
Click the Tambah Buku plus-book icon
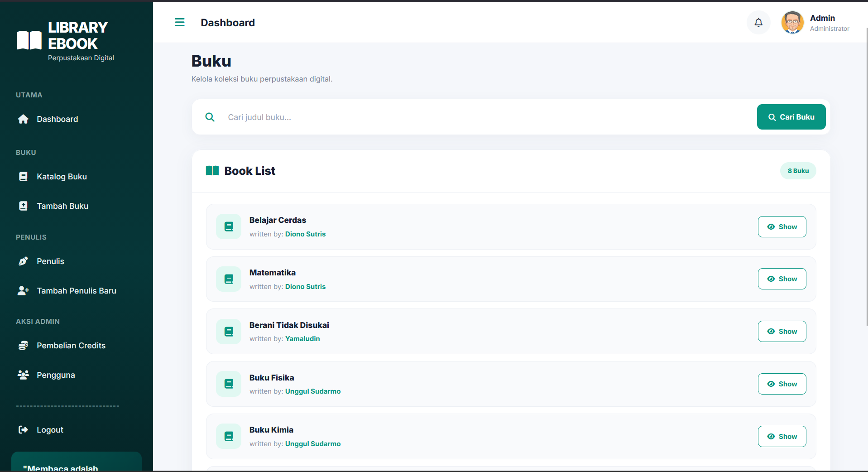click(23, 206)
